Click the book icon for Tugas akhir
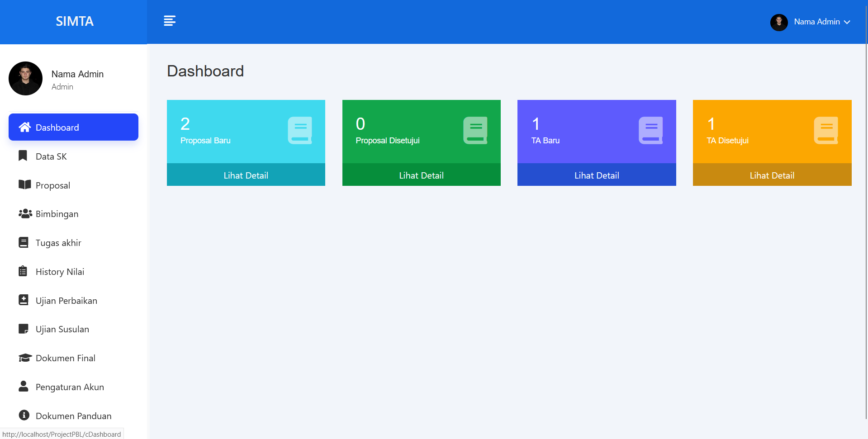Screen dimensions: 868x439 coord(24,242)
